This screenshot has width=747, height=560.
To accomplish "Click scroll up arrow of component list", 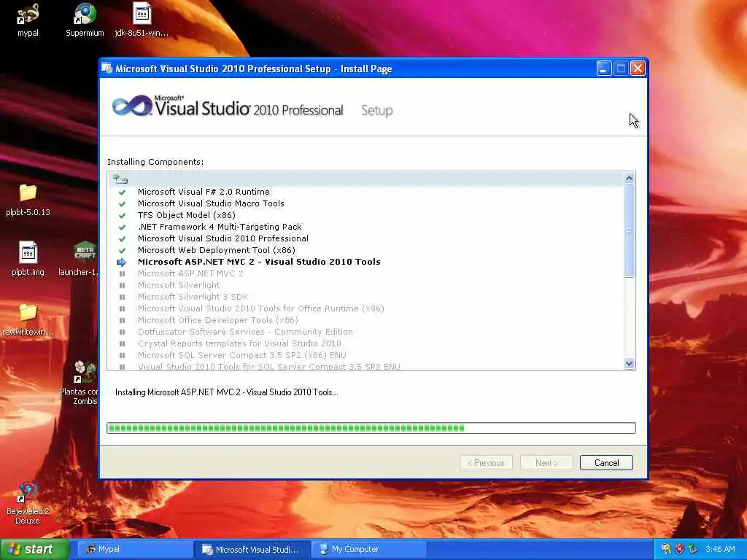I will (x=629, y=178).
